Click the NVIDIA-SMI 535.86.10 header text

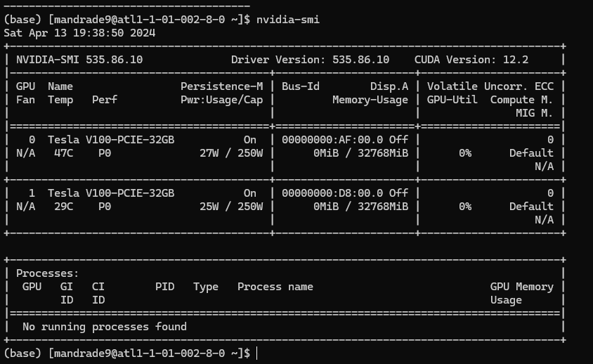pyautogui.click(x=79, y=60)
